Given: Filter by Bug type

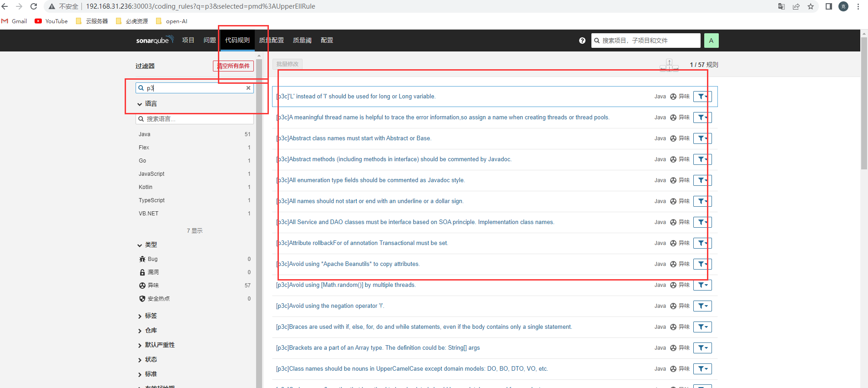Looking at the screenshot, I should click(195, 259).
